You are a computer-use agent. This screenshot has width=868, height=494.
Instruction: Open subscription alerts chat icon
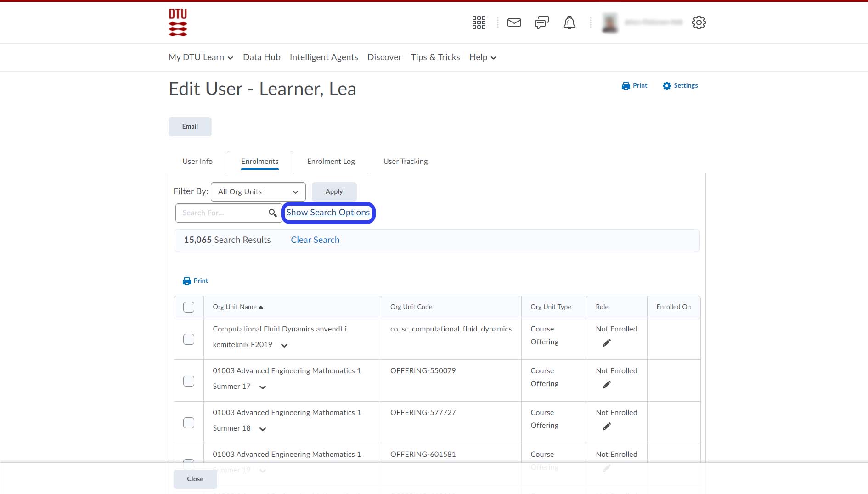(x=541, y=22)
